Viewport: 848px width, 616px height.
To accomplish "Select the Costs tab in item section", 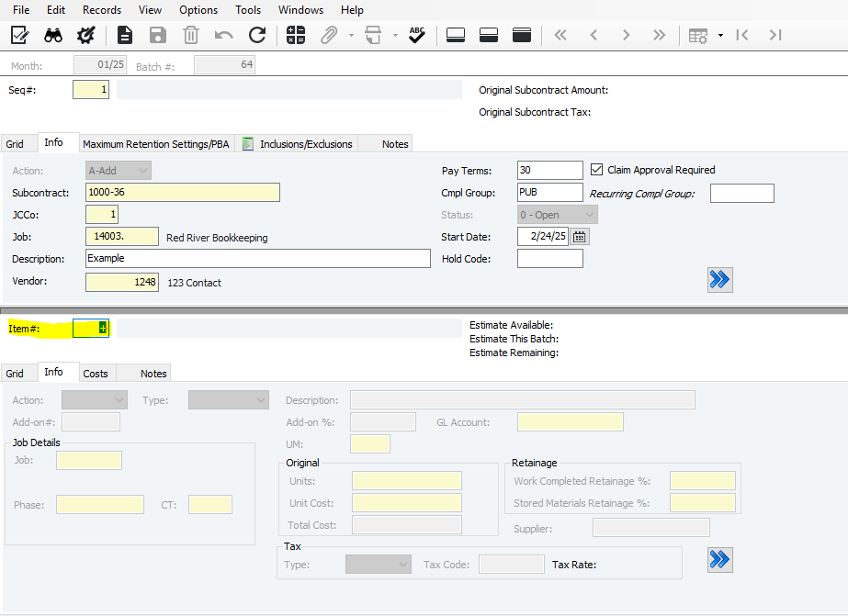I will pos(96,374).
